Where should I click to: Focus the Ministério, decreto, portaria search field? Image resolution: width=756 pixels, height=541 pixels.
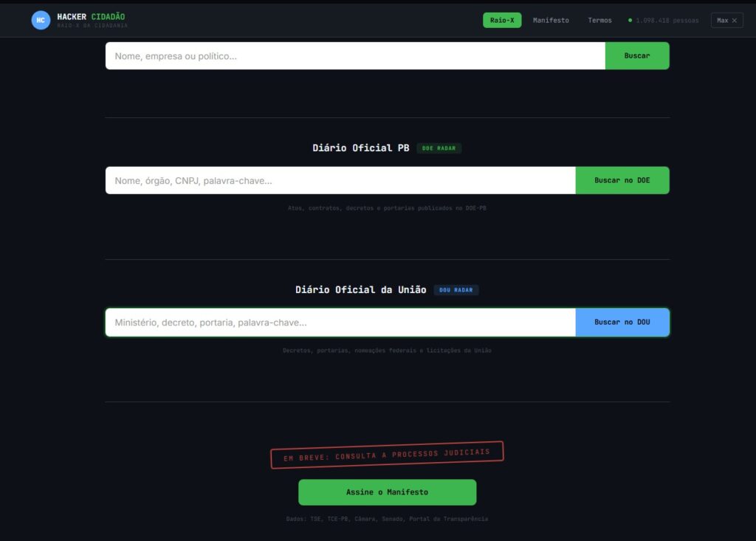click(340, 323)
